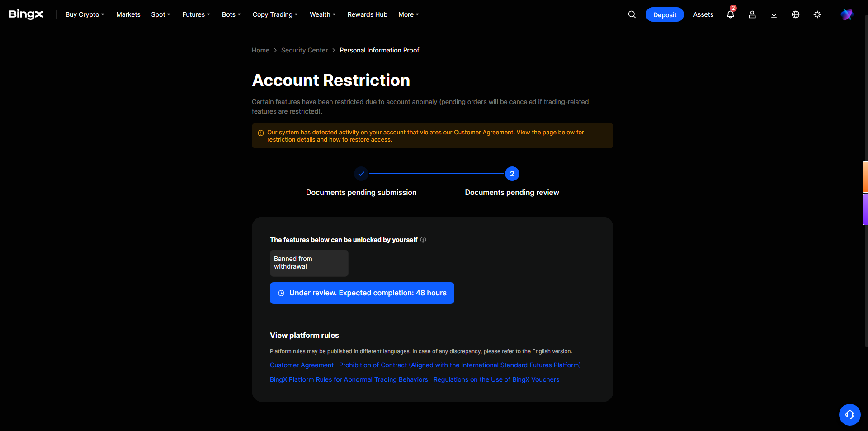Expand the Spot dropdown menu
Image resolution: width=868 pixels, height=431 pixels.
[161, 14]
